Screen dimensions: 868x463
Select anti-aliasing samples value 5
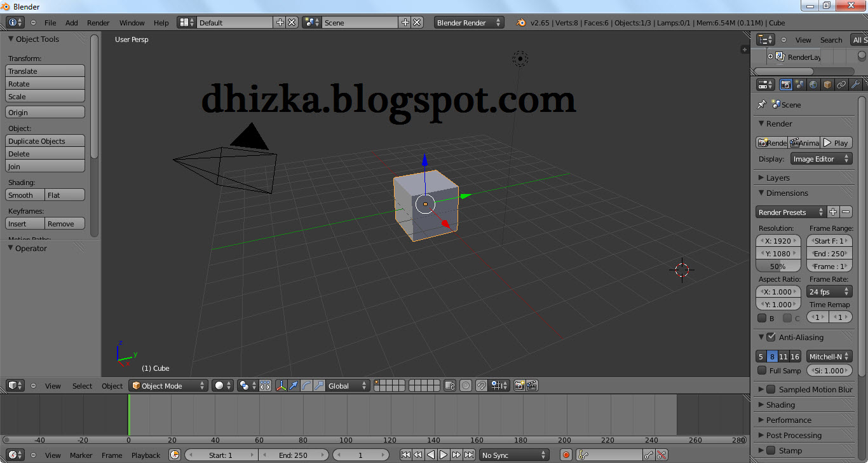[761, 357]
